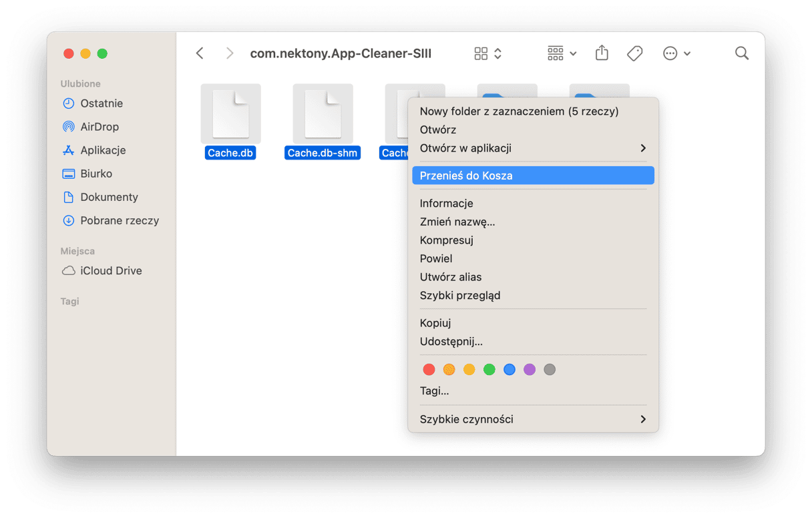Apply the blue tag color

[510, 370]
